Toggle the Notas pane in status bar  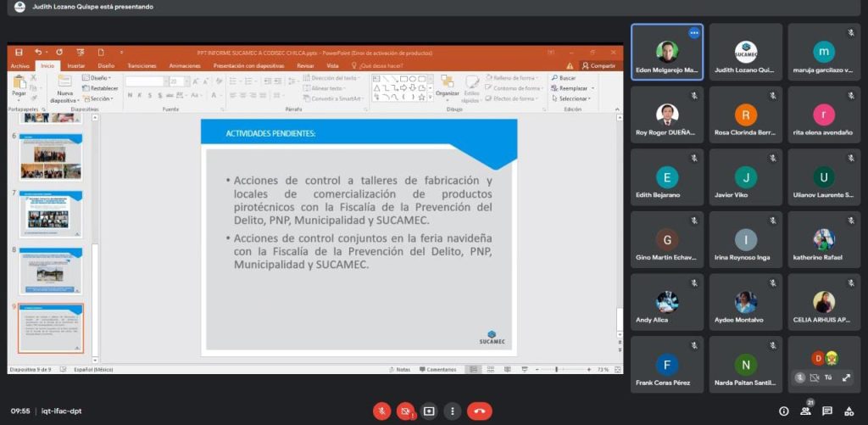click(400, 370)
